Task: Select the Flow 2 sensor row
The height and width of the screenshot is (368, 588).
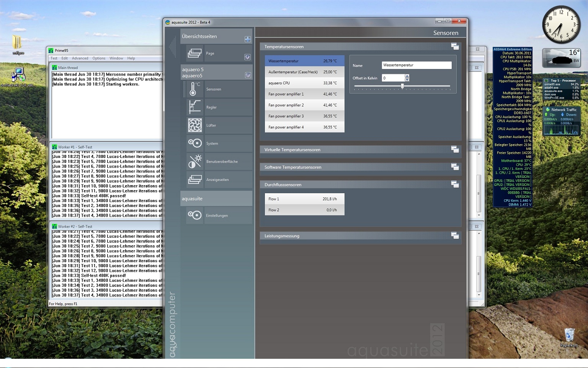Action: coord(305,210)
